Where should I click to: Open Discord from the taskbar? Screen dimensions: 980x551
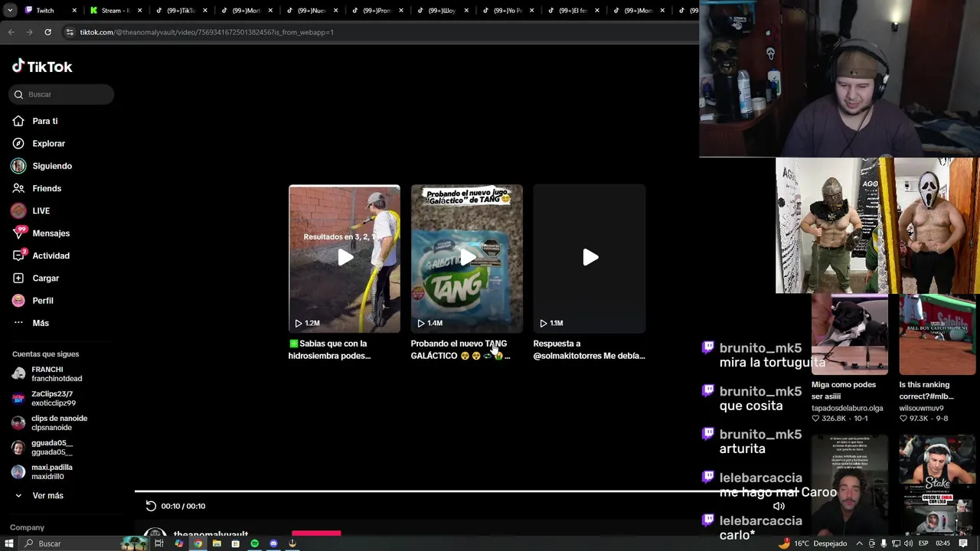click(x=273, y=543)
